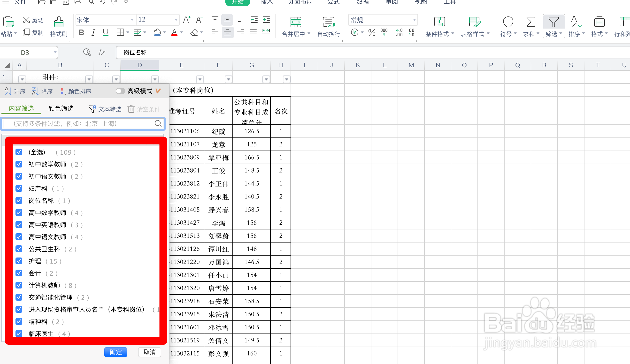Click the red font color A swatch
The width and height of the screenshot is (630, 364).
click(x=174, y=32)
